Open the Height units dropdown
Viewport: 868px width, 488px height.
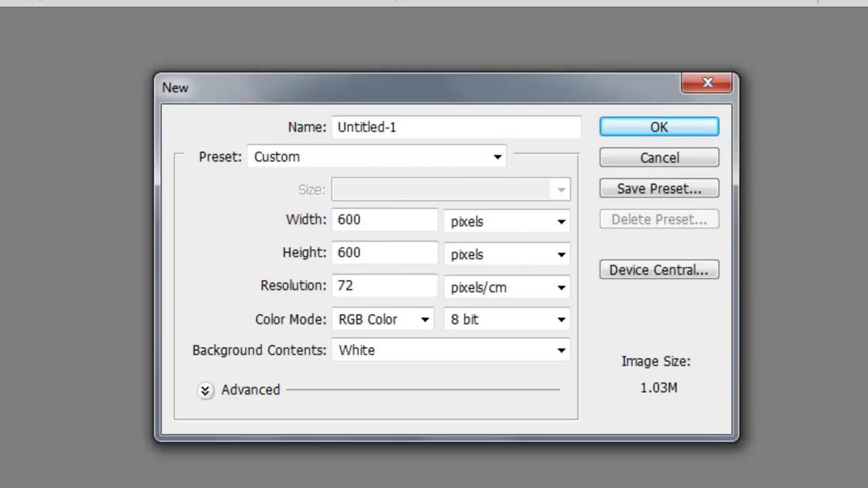coord(507,255)
